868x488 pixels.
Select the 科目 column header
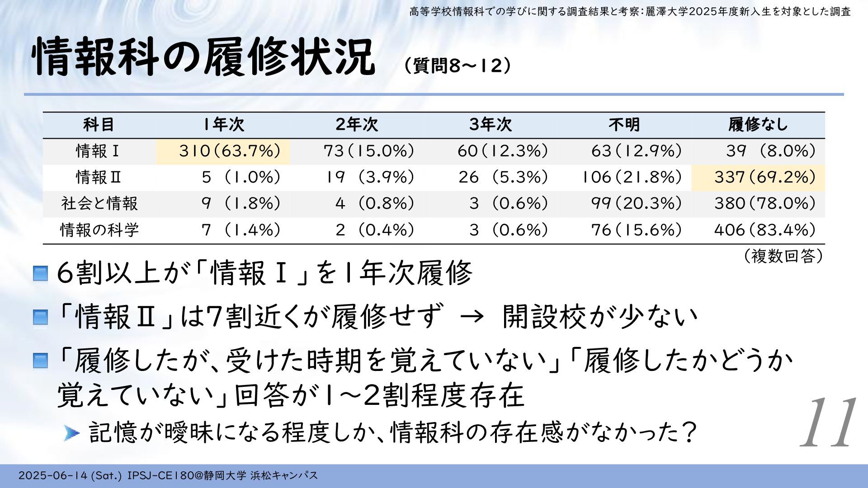99,125
